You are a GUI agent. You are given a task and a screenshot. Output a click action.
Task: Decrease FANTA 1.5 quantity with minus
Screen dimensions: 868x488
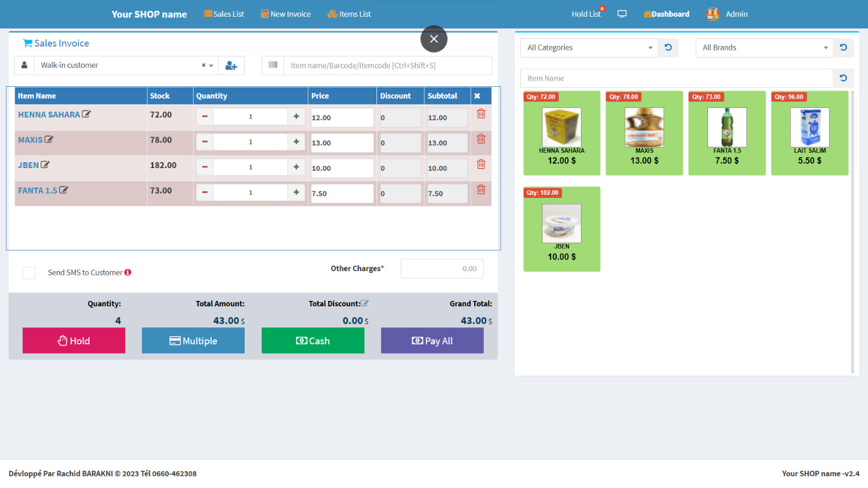coord(205,192)
